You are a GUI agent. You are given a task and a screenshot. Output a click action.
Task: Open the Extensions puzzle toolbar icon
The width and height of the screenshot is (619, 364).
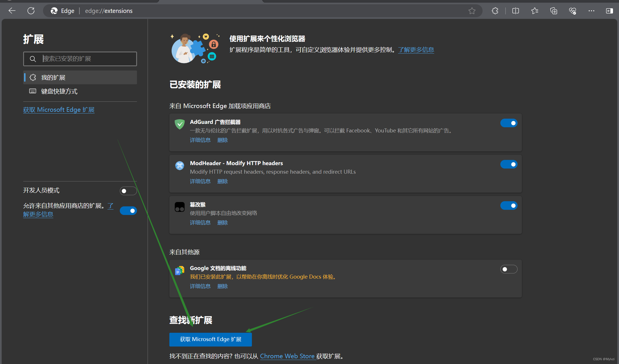pos(495,11)
